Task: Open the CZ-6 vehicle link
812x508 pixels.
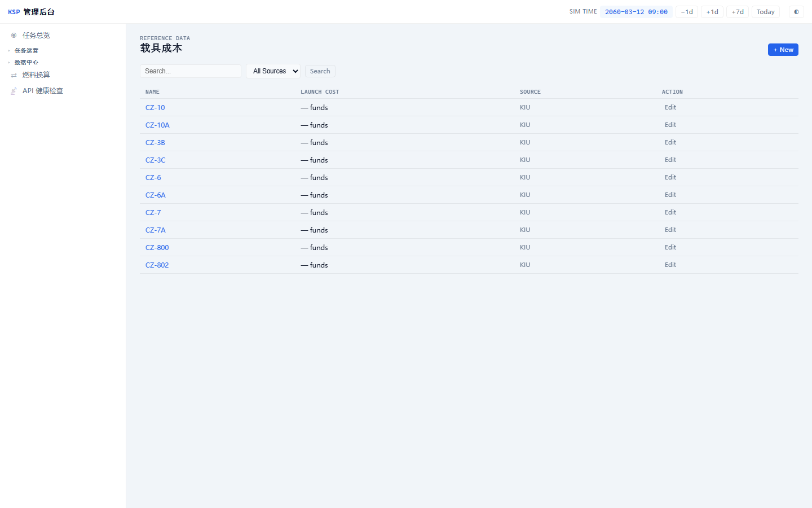Action: pos(153,178)
